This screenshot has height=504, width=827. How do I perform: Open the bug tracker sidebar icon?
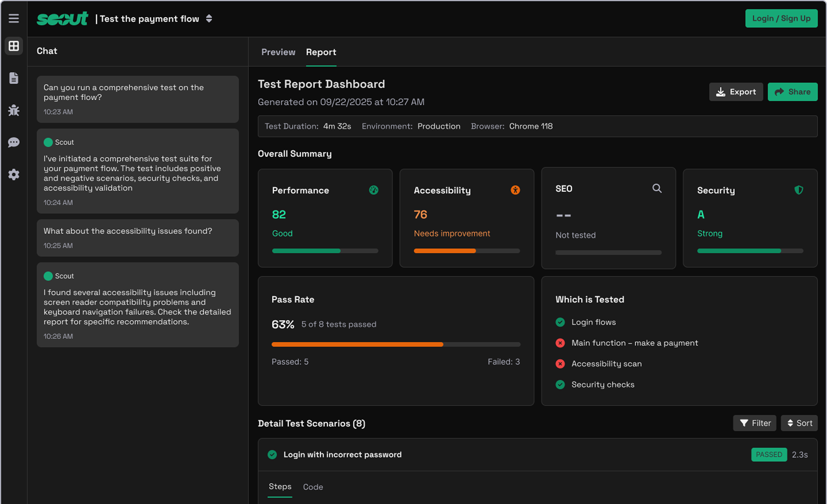[14, 110]
